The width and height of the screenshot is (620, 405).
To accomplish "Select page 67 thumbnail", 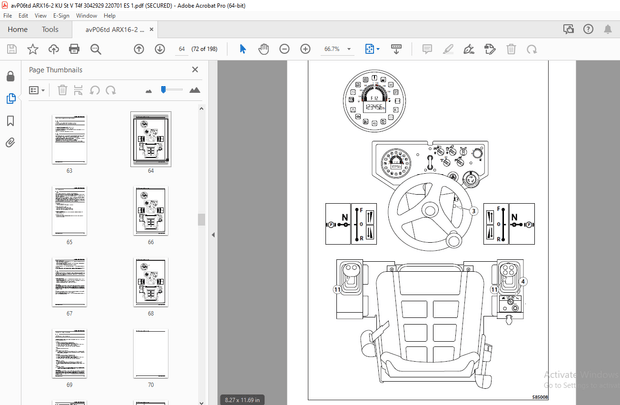I will [69, 282].
